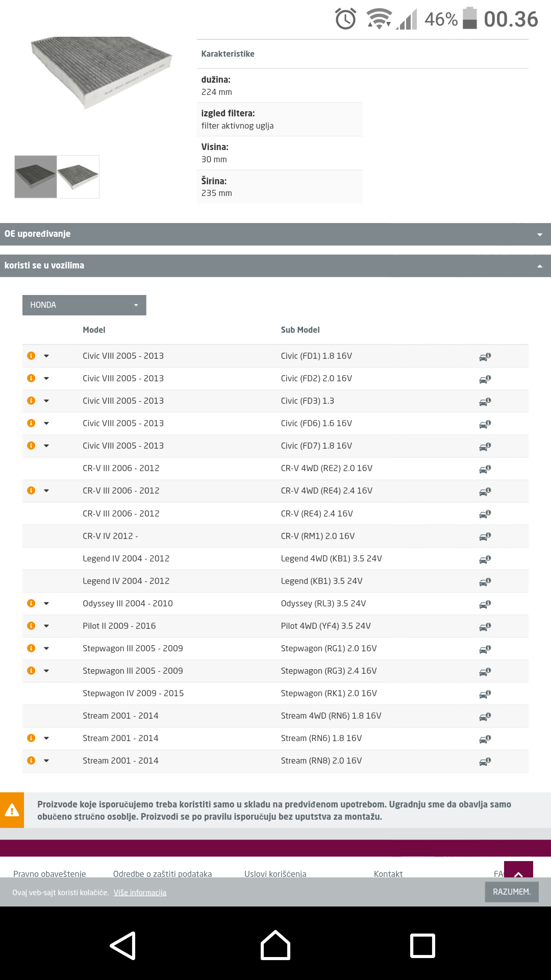Select 'CR-V IV 2012 -' model text
551x980 pixels.
pos(110,536)
